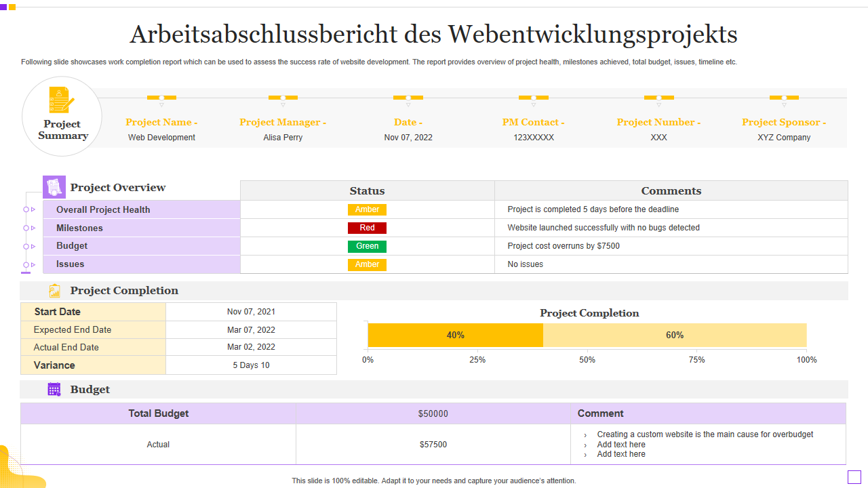The width and height of the screenshot is (868, 488).
Task: Click the Actual End Date value Mar 02, 2022
Action: pos(251,347)
